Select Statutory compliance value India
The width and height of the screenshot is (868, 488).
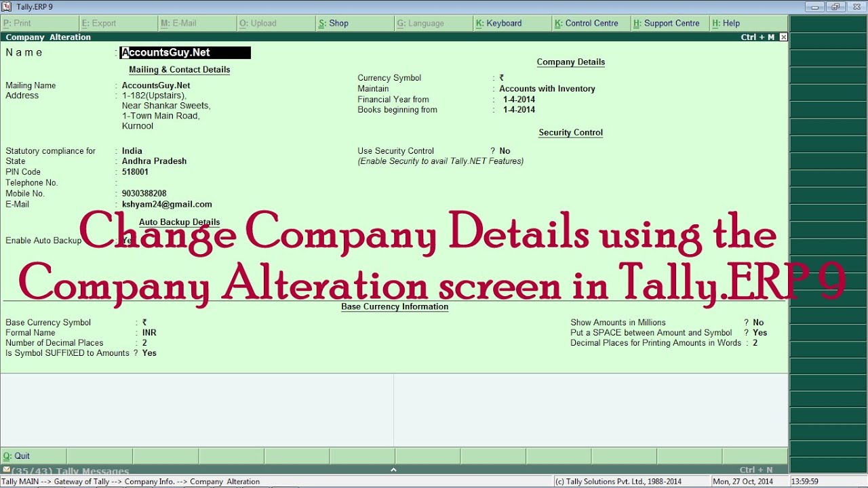coord(132,151)
